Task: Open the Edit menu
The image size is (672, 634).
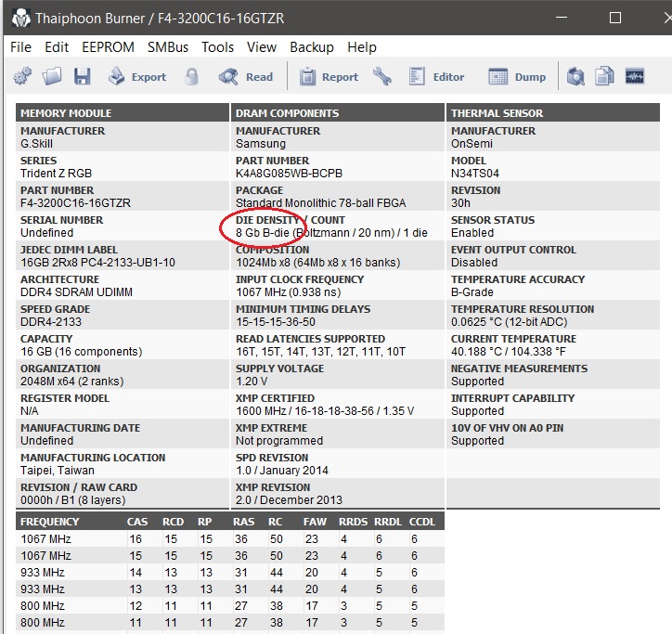Action: coord(57,46)
